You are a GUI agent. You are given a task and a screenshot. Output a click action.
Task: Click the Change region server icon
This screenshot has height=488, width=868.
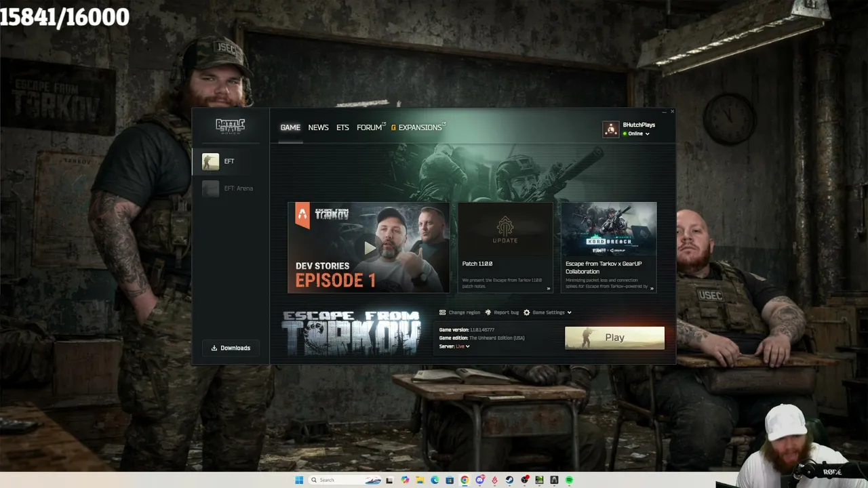[443, 312]
